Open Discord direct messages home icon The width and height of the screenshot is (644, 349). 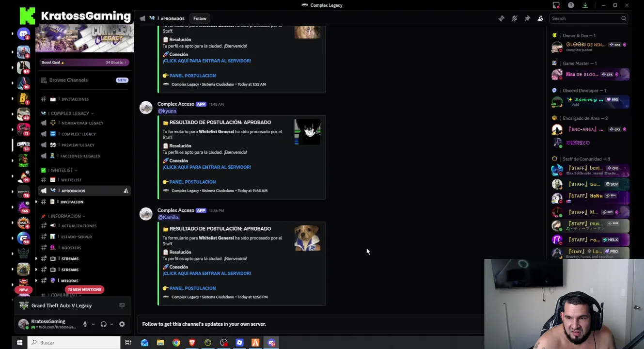(x=23, y=34)
